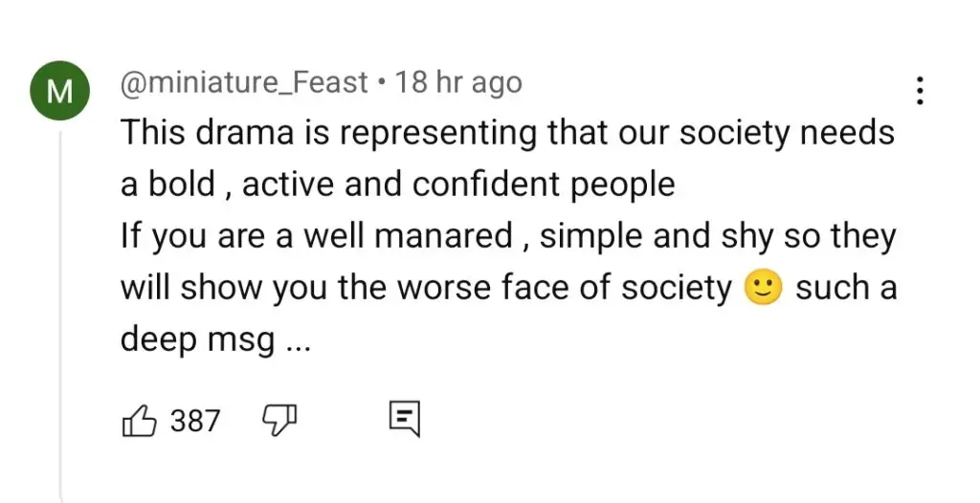
Task: Dislike the comment with thumbs-down icon
Action: [278, 419]
